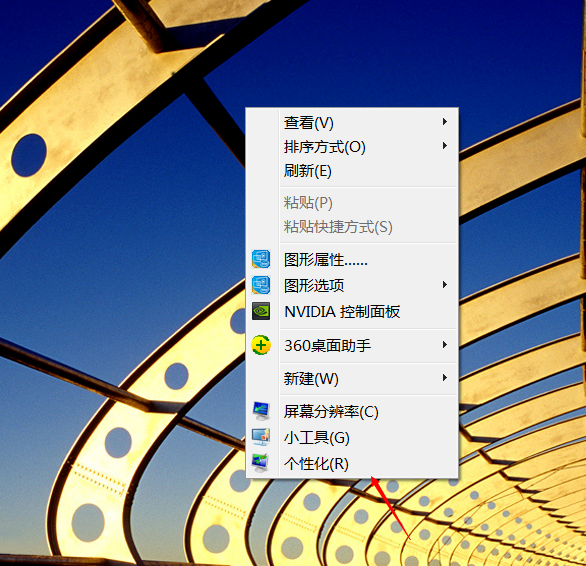Screen dimensions: 586x566
Task: Choose 刷新(E) to refresh desktop
Action: point(351,171)
